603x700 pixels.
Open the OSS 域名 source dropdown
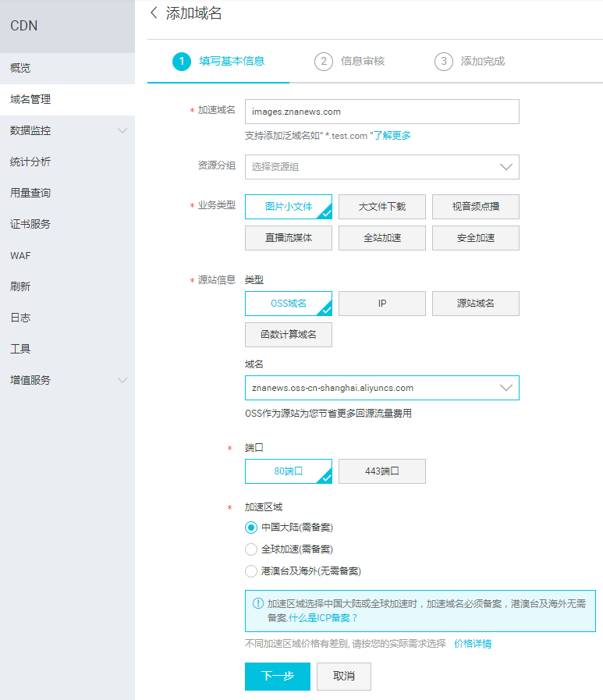pos(381,388)
